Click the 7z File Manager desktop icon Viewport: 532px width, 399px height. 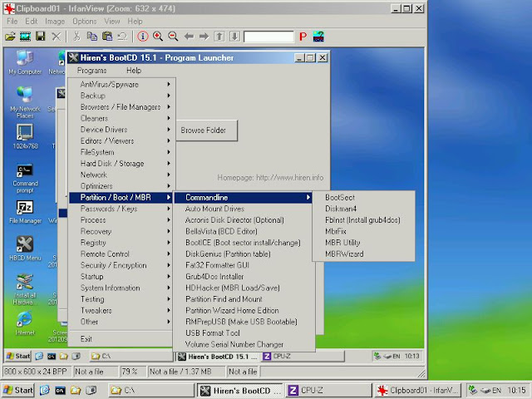click(25, 212)
